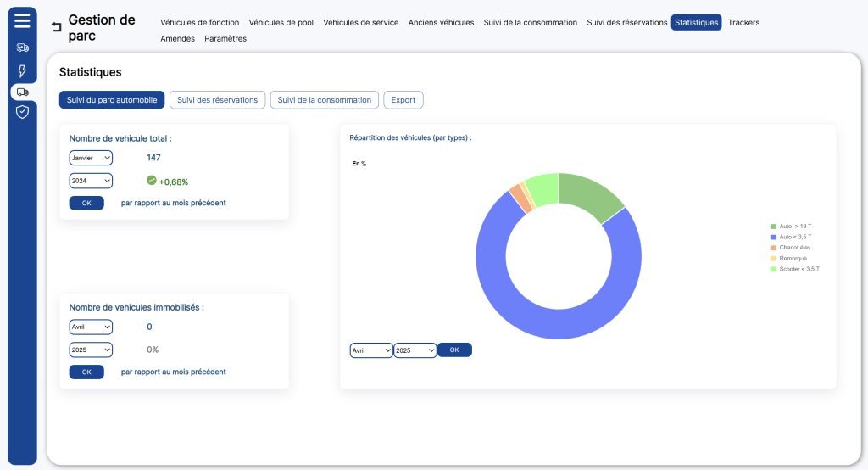The height and width of the screenshot is (470, 868).
Task: Open the 2024 year dropdown
Action: [91, 181]
